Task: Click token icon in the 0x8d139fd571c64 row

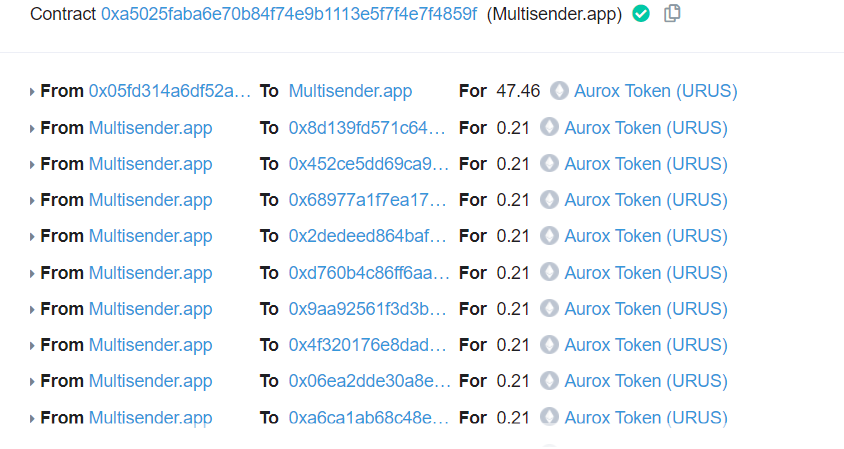Action: [x=549, y=128]
